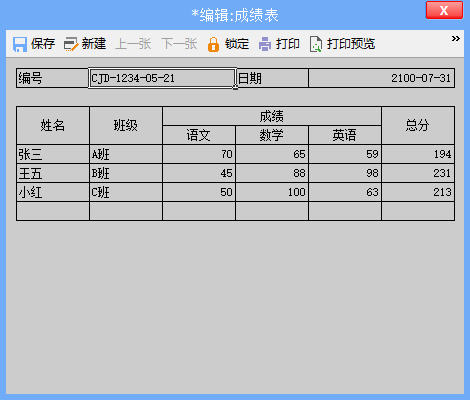The height and width of the screenshot is (400, 470).
Task: Click the date field 2100-07-31
Action: pos(382,78)
